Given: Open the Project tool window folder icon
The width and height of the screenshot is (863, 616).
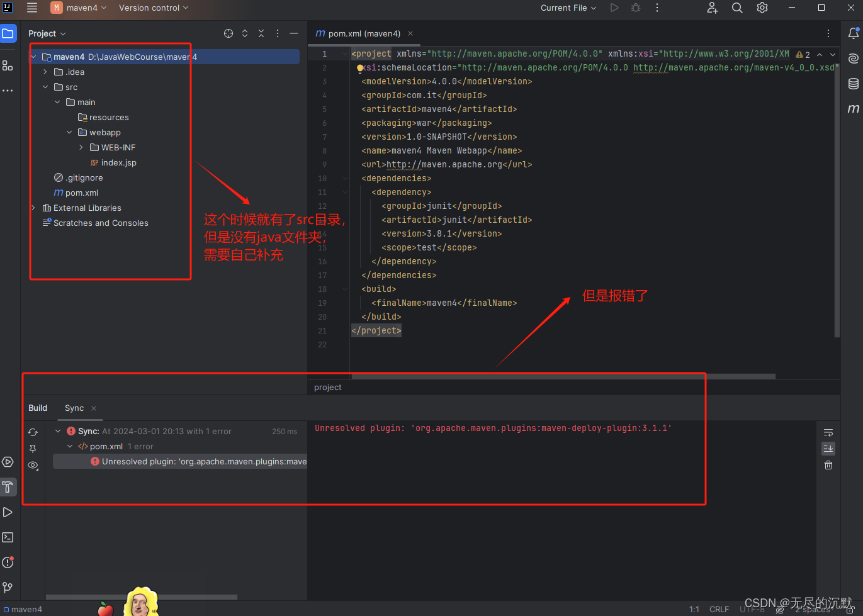Looking at the screenshot, I should 8,33.
